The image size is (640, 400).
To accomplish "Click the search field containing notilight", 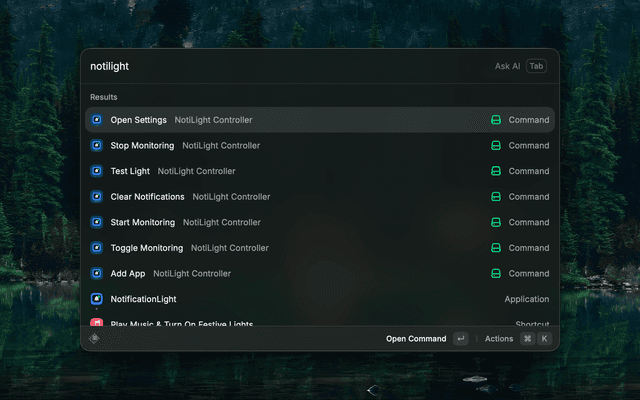I will [280, 66].
